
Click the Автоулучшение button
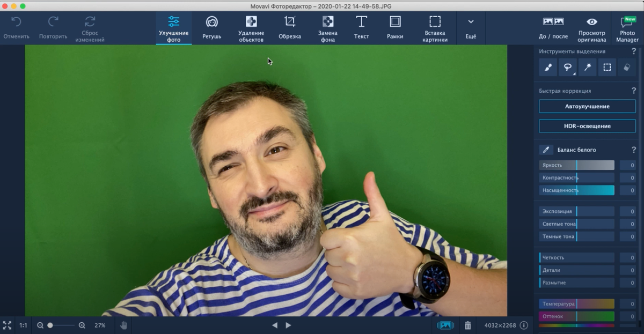click(x=587, y=106)
